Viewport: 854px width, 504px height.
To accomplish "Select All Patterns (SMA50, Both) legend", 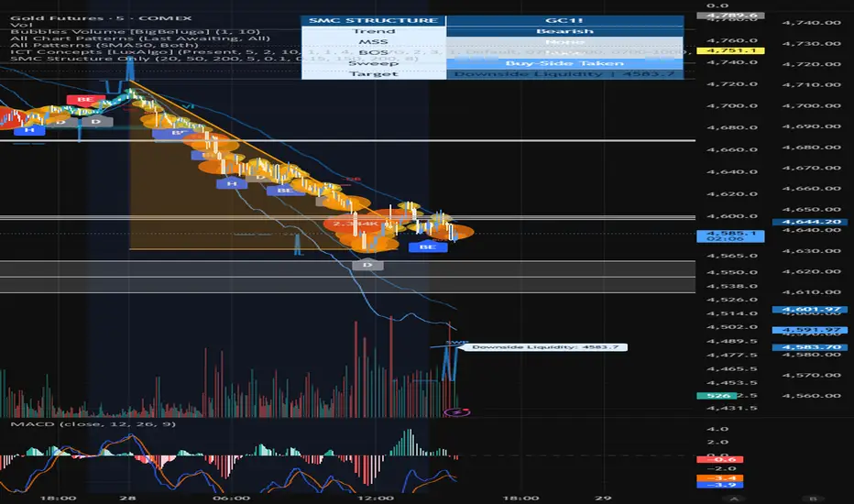I will coord(104,45).
